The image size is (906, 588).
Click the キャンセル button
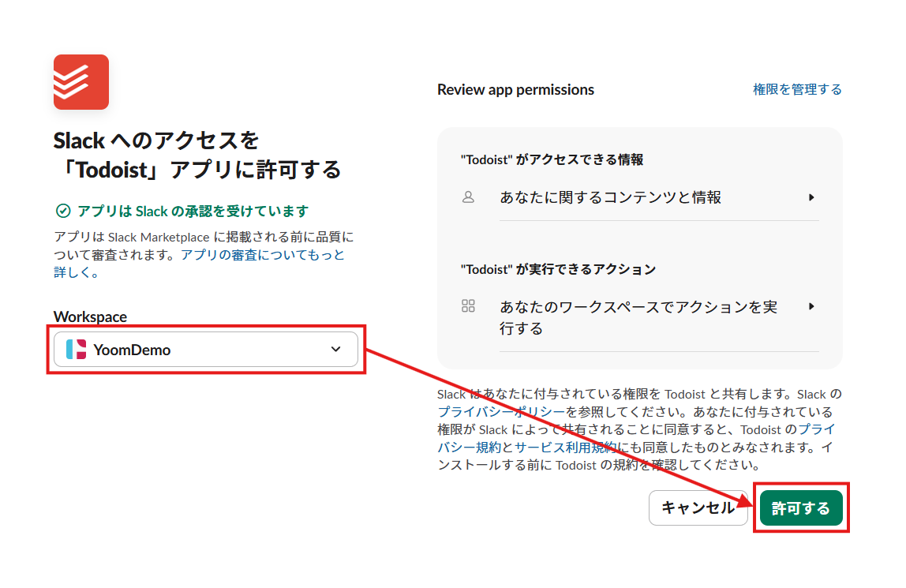[x=698, y=507]
